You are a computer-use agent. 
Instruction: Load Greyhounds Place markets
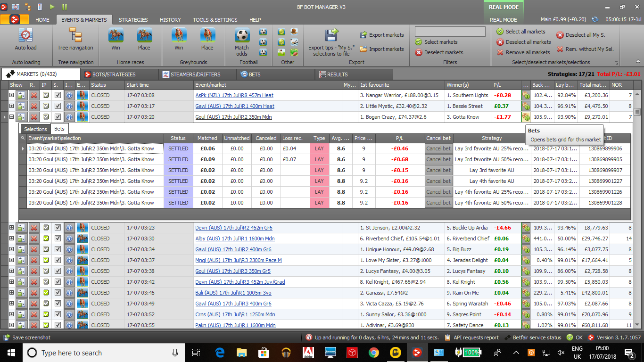coord(207,39)
